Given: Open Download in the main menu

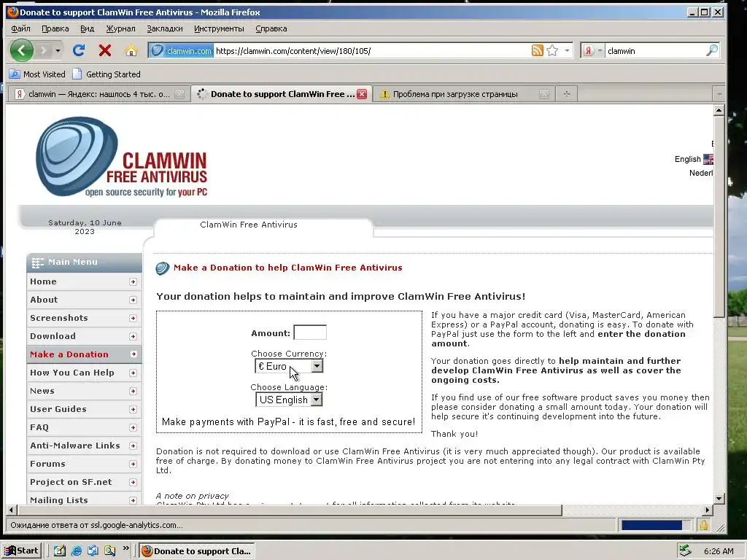Looking at the screenshot, I should [84, 335].
